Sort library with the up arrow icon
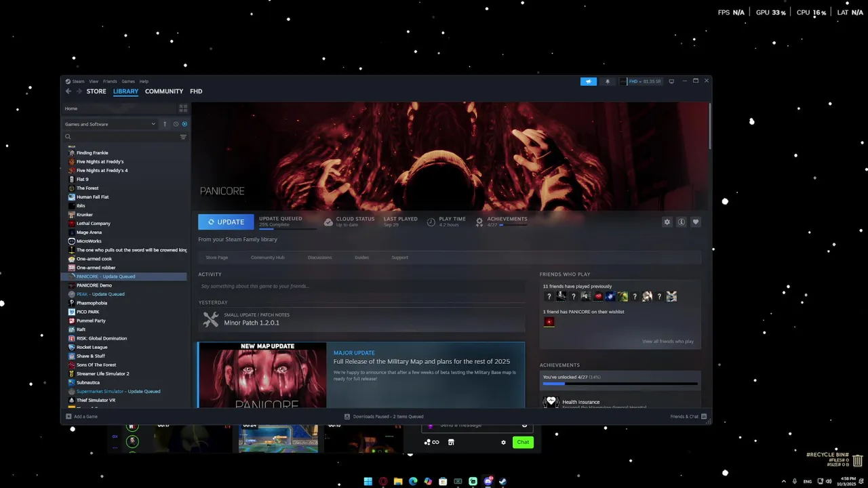The height and width of the screenshot is (488, 868). tap(164, 124)
